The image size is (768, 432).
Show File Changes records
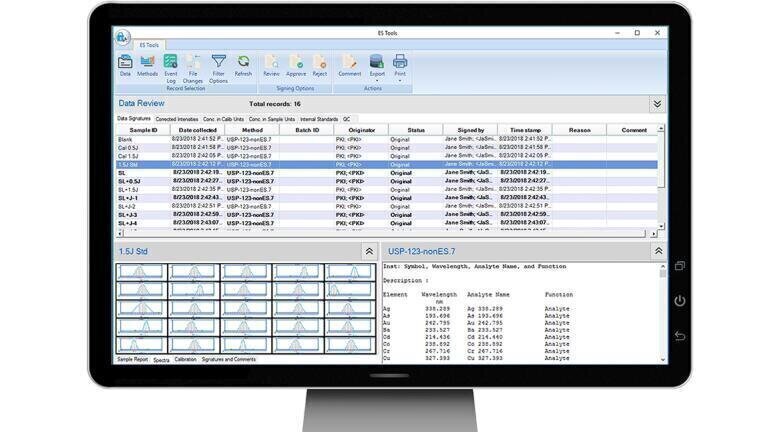[193, 69]
